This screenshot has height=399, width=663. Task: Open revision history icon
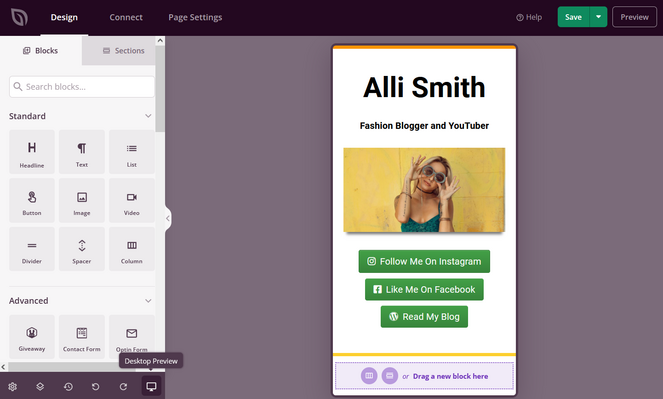coord(68,386)
